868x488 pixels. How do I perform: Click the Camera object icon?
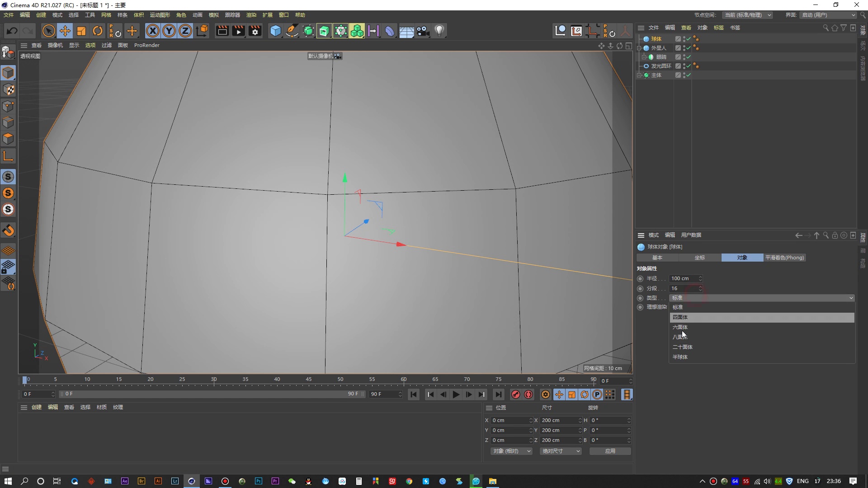tap(423, 31)
